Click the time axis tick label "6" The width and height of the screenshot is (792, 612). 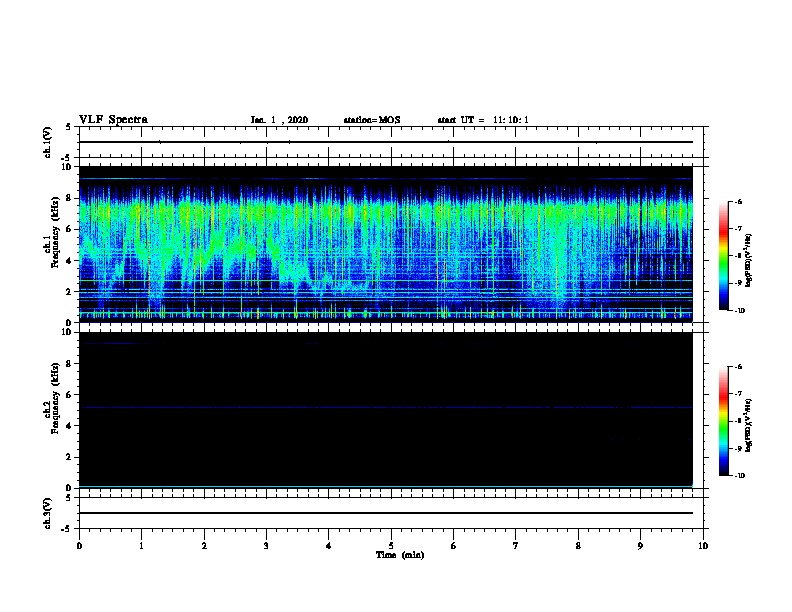(453, 546)
